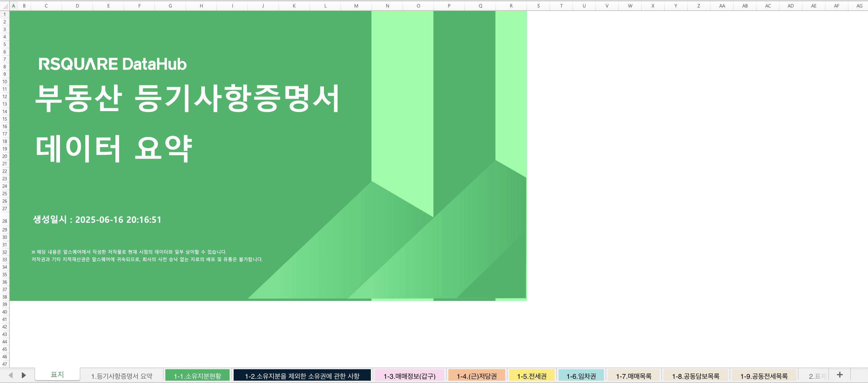Click the next sheet navigation arrow
This screenshot has width=868, height=383.
(x=24, y=375)
